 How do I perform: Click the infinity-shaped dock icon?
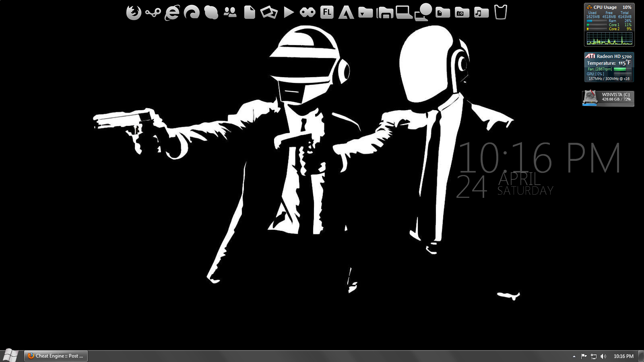pos(308,13)
